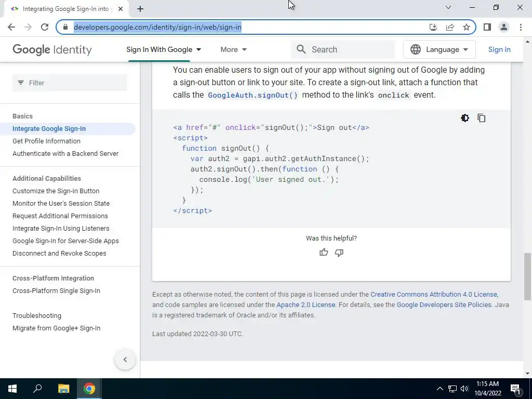532x399 pixels.
Task: Show hidden system tray icons
Action: (440, 389)
